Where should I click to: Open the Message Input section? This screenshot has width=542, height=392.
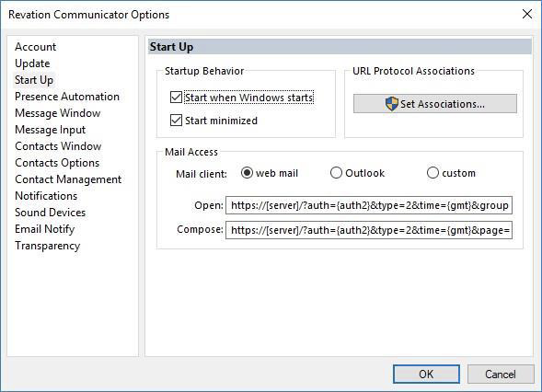point(50,130)
